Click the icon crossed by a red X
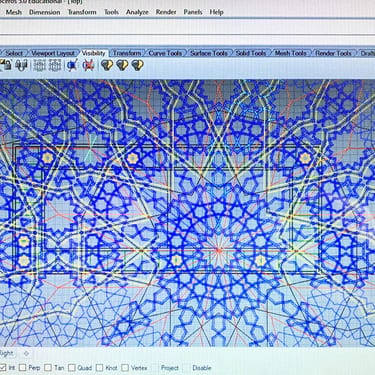375x375 pixels. 88,65
